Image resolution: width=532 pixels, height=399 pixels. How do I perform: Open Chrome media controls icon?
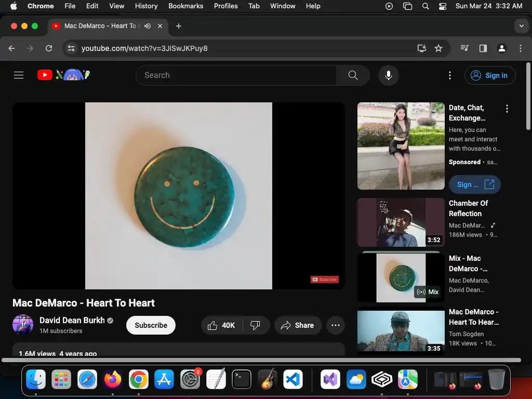464,48
